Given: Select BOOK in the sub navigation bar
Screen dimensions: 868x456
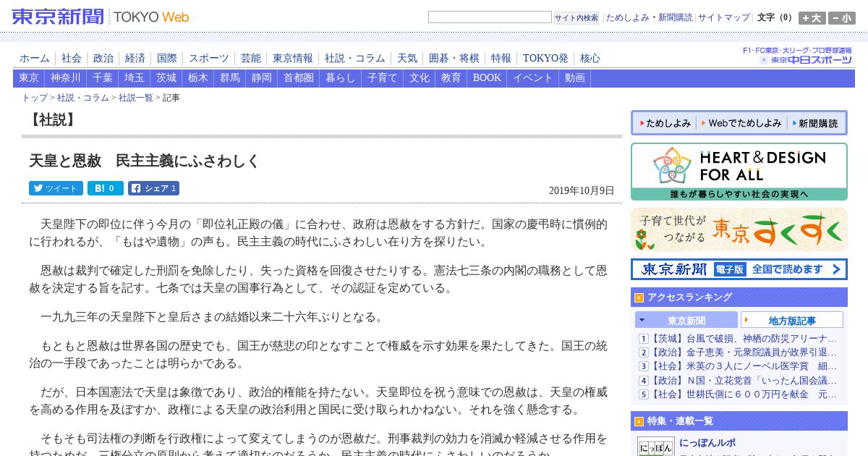Looking at the screenshot, I should pyautogui.click(x=487, y=77).
